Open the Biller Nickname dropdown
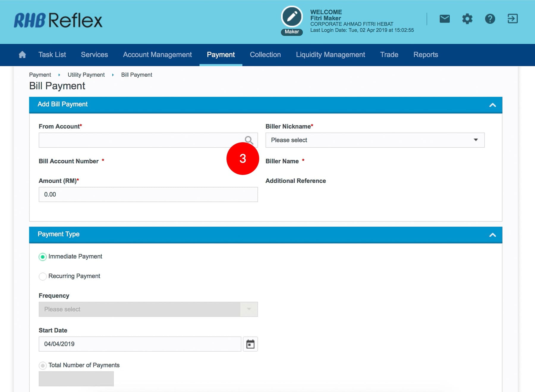Screen dimensions: 535x392 click(375, 140)
